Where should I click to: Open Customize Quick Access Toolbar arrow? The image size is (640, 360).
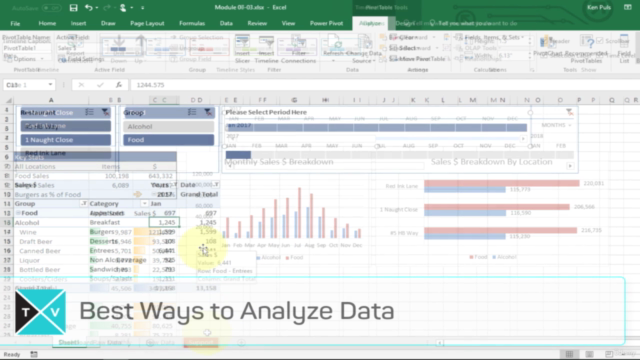click(142, 8)
